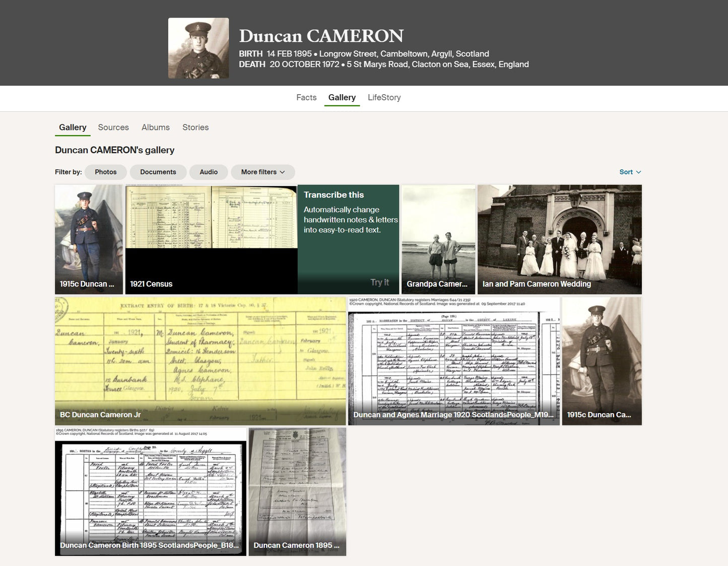This screenshot has width=728, height=566.
Task: Expand the More filters dropdown
Action: coord(263,172)
